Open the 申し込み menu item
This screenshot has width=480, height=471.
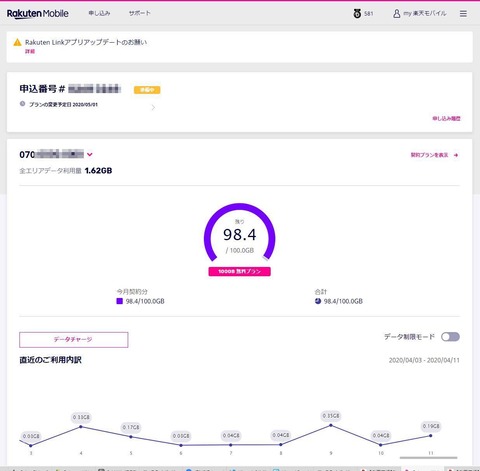(99, 13)
